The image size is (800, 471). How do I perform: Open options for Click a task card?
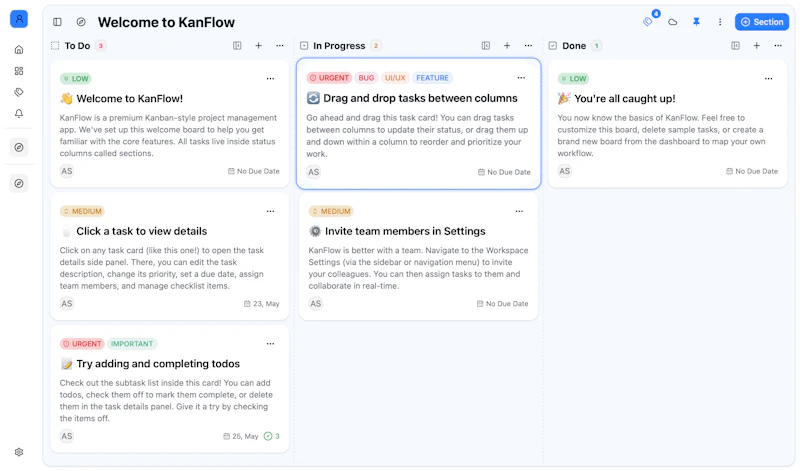(270, 211)
